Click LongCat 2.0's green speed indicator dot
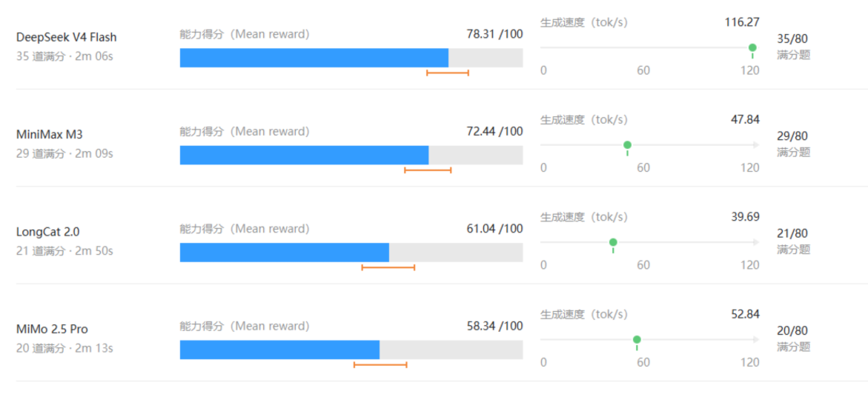The height and width of the screenshot is (394, 868). point(613,242)
